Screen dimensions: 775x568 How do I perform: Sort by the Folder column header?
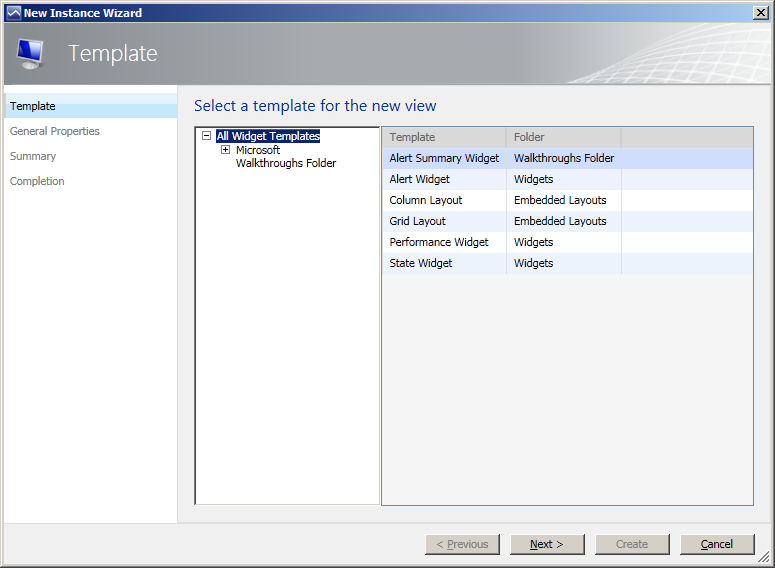pos(563,137)
